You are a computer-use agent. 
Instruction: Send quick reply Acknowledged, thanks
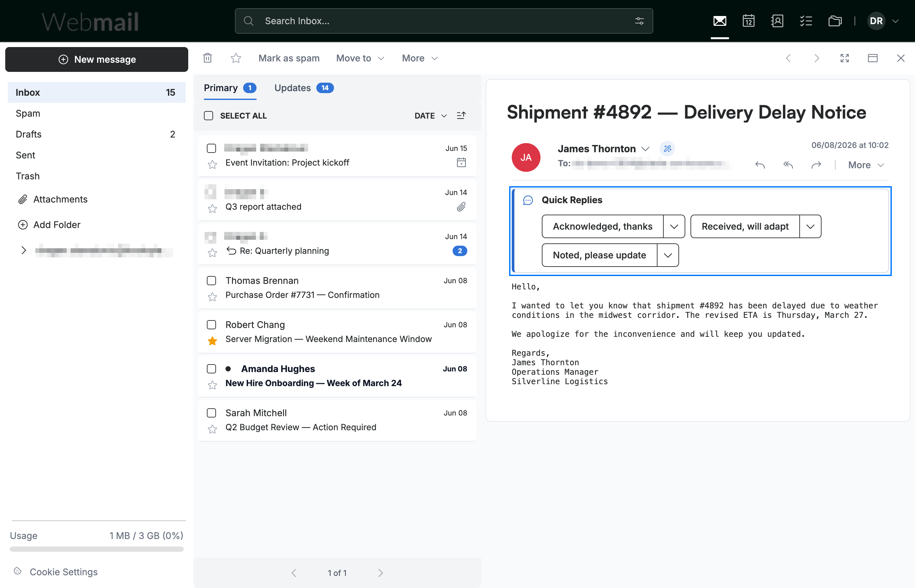pos(603,226)
